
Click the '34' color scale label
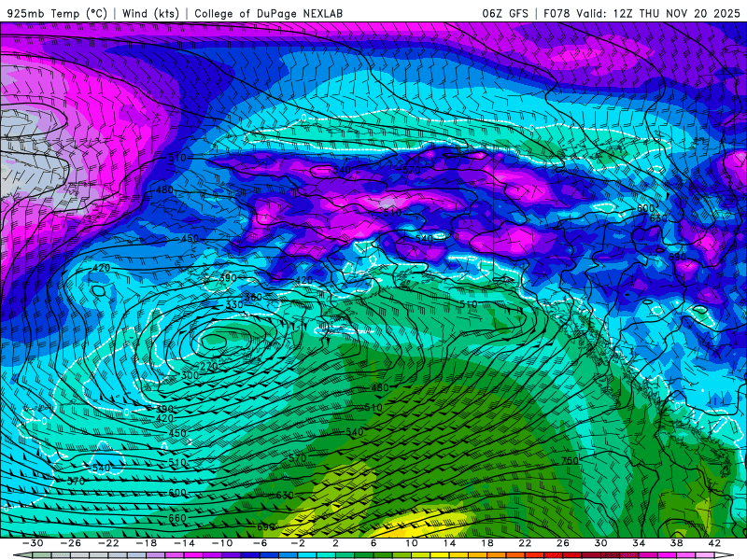pyautogui.click(x=639, y=543)
